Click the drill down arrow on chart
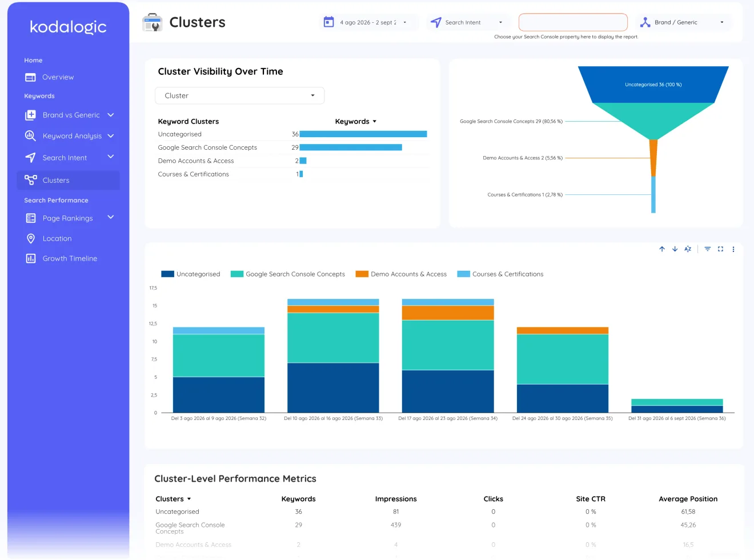This screenshot has width=754, height=560. click(x=675, y=249)
